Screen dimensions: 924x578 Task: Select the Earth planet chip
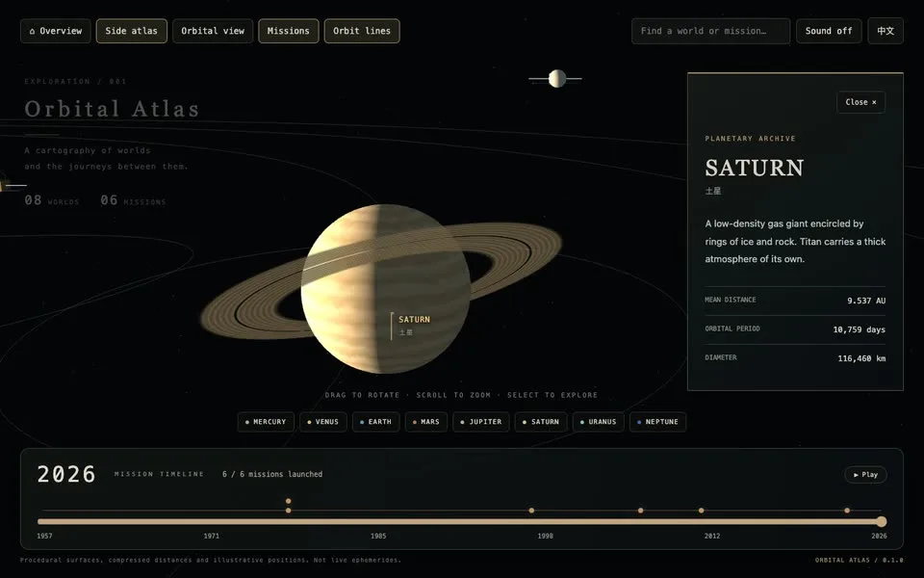(376, 422)
